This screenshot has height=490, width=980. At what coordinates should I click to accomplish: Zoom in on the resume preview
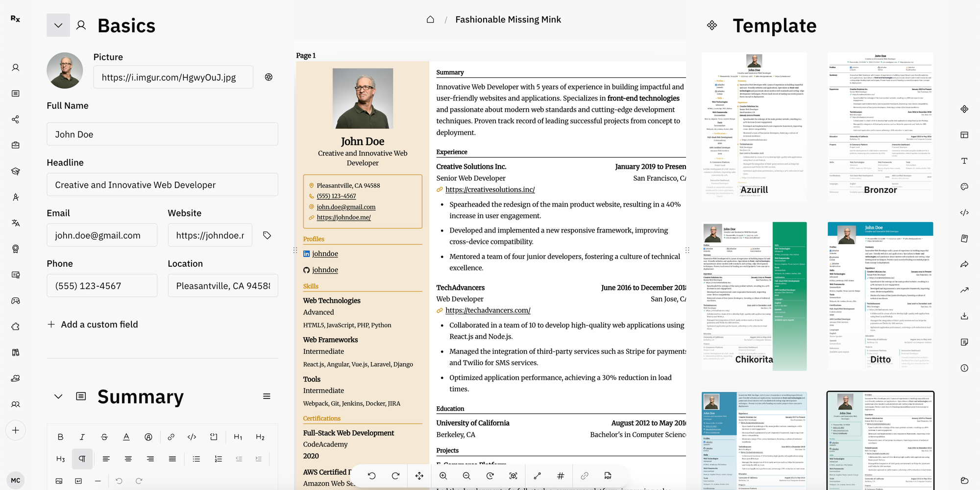tap(443, 476)
